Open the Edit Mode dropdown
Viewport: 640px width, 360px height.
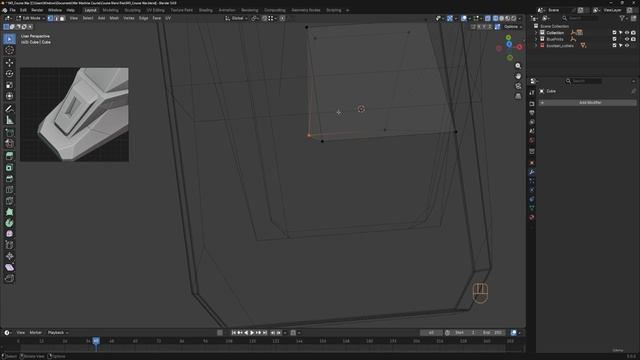[31, 18]
